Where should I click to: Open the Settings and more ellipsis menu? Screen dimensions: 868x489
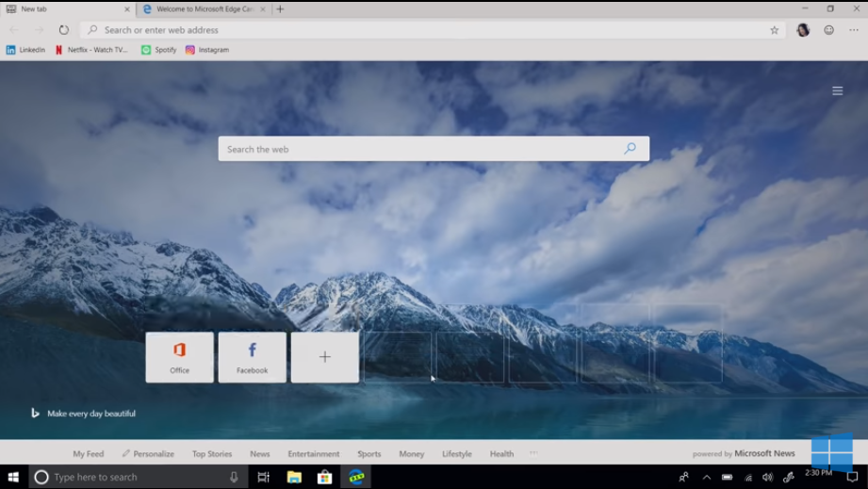tap(853, 30)
